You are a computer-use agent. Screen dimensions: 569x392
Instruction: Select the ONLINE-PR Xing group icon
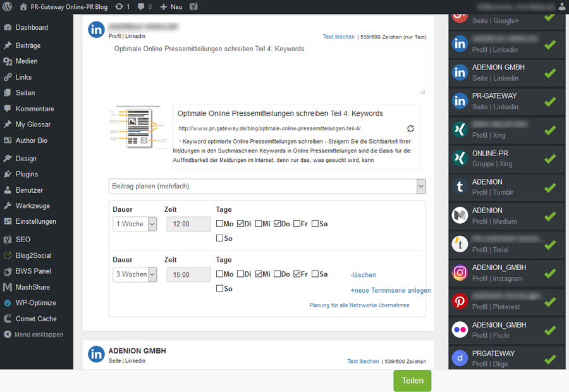click(x=460, y=158)
